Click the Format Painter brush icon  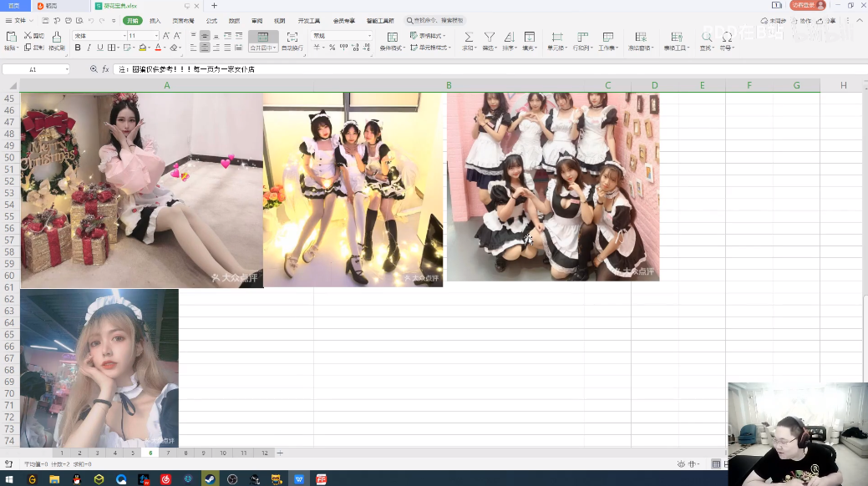click(57, 37)
